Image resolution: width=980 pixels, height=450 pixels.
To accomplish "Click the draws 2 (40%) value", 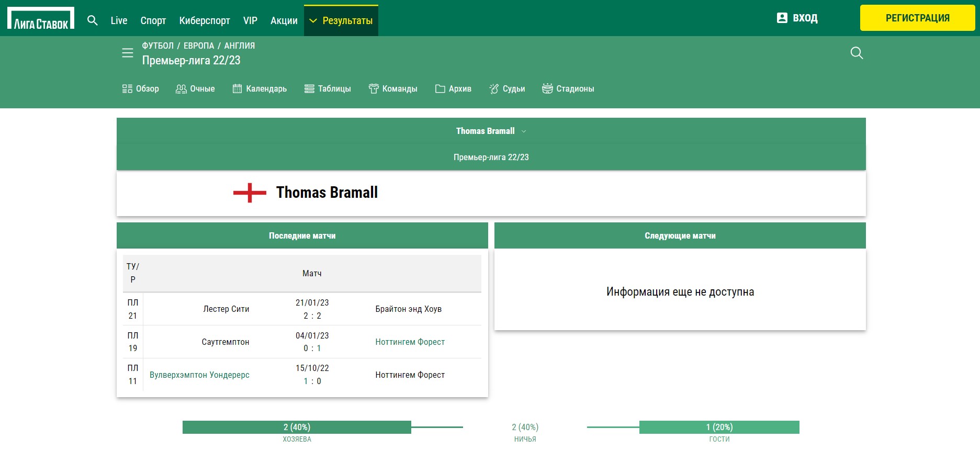I will coord(525,427).
